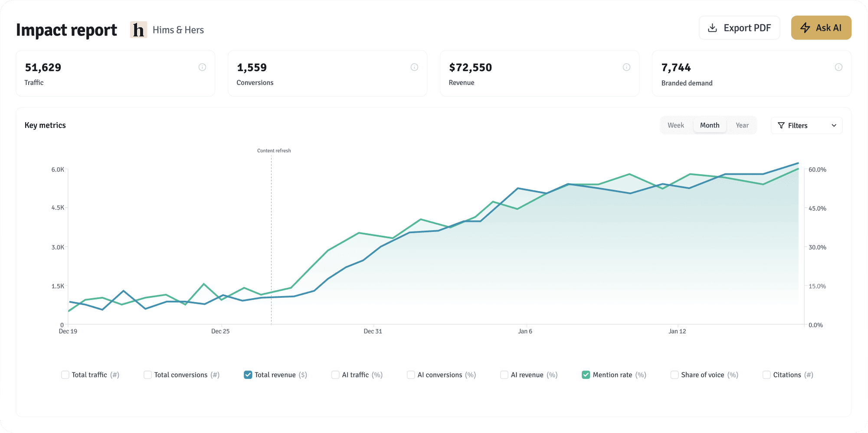Click the funnel icon in Filters control
The image size is (868, 433).
point(781,125)
